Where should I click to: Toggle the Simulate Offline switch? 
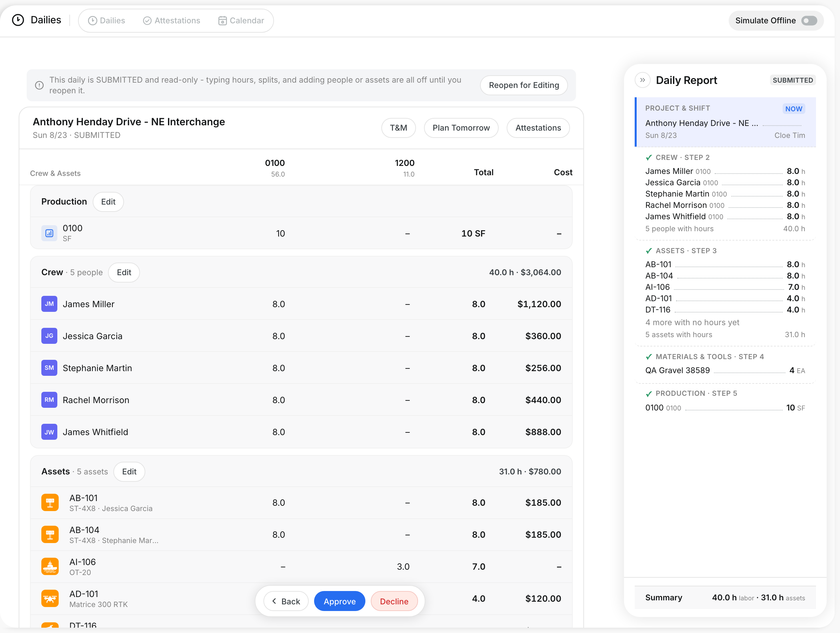coord(809,21)
